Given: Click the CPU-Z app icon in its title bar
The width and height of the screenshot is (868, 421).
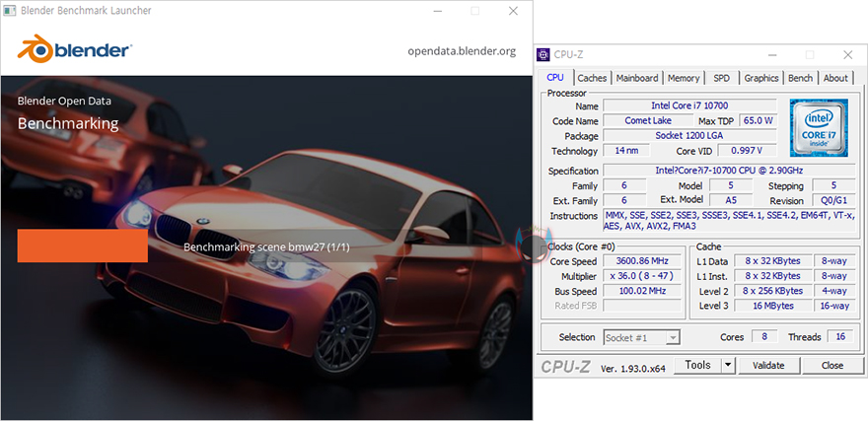Looking at the screenshot, I should tap(544, 55).
